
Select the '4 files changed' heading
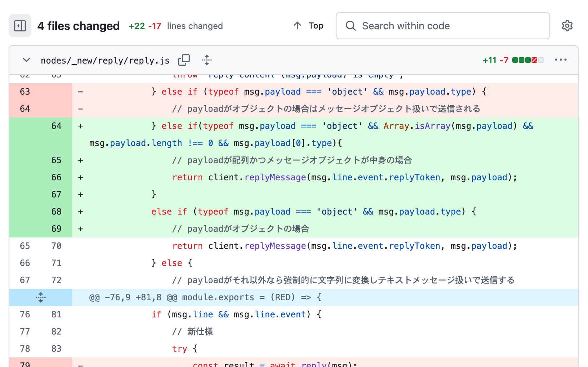click(79, 26)
